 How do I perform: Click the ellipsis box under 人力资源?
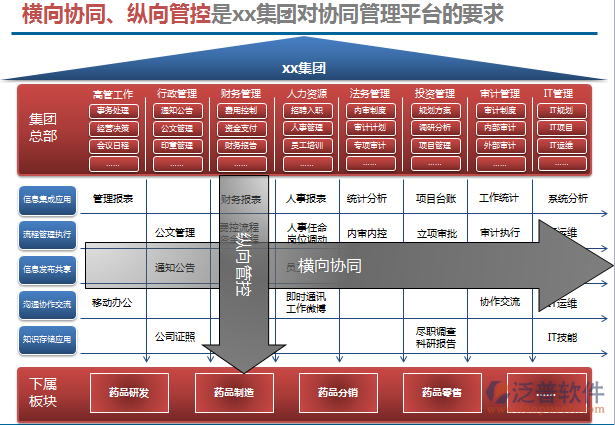click(x=308, y=164)
